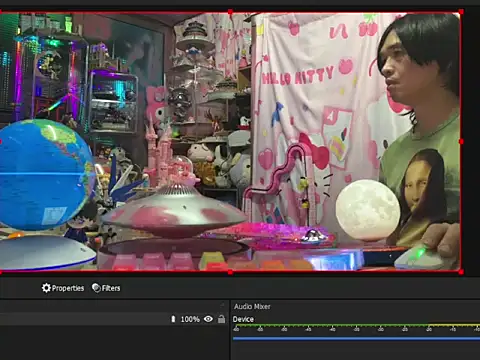Adjust the Device volume on the blue slider
Screen dimensions: 480x360
click(356, 339)
